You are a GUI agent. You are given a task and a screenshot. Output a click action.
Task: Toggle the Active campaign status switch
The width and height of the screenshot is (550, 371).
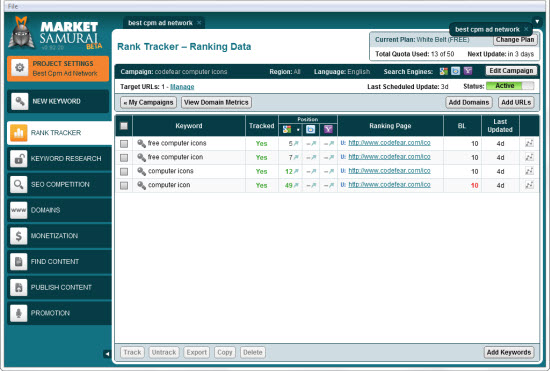pos(510,86)
